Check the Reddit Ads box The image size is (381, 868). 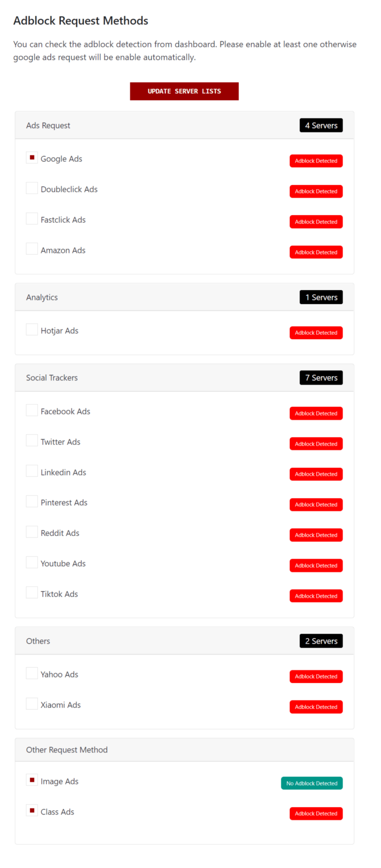click(x=31, y=531)
